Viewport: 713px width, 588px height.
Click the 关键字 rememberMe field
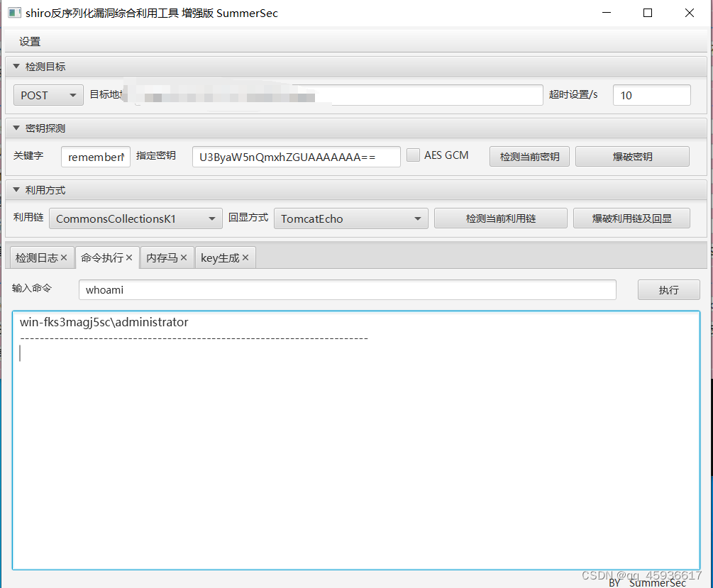pos(96,157)
